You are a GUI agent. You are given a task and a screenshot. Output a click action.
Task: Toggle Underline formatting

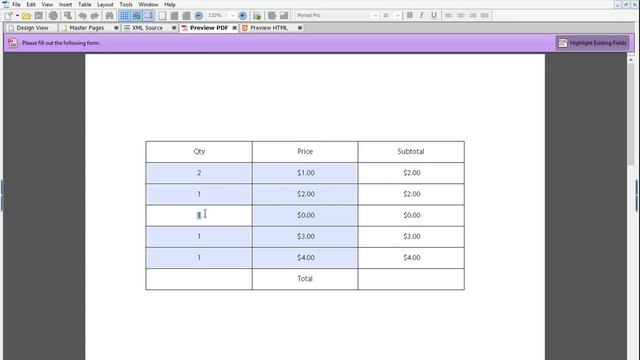[x=434, y=16]
